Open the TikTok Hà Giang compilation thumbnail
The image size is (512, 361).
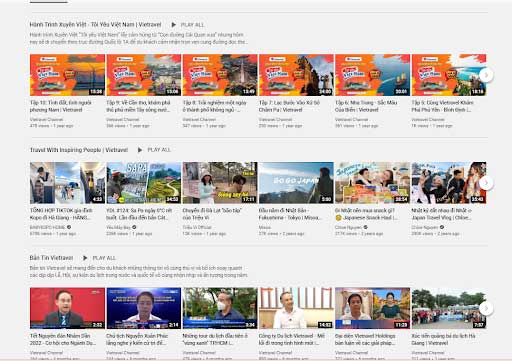click(67, 183)
